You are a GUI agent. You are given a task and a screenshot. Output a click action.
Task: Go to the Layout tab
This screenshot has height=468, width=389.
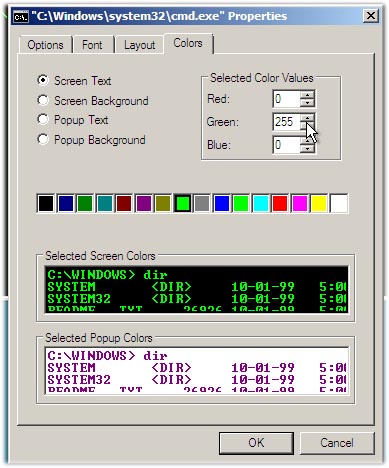[139, 45]
